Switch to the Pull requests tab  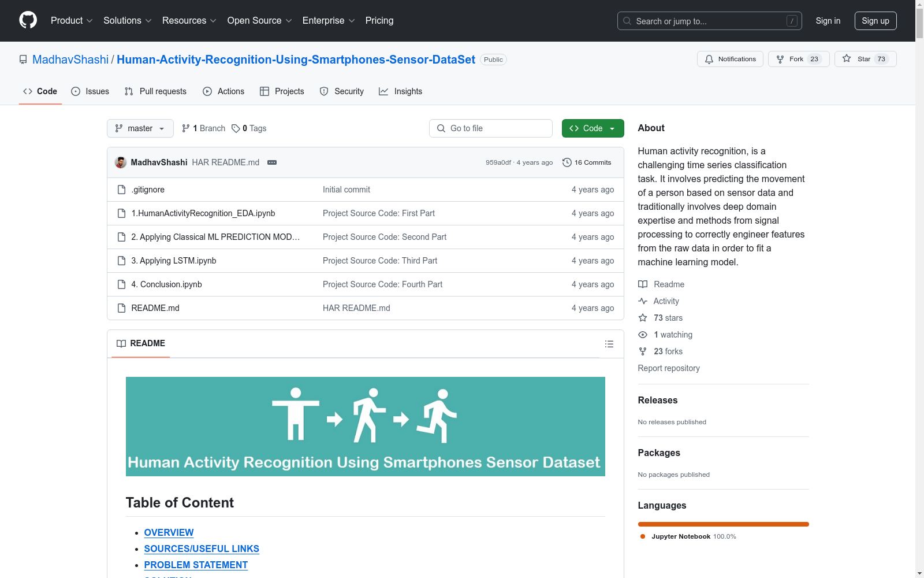tap(155, 91)
